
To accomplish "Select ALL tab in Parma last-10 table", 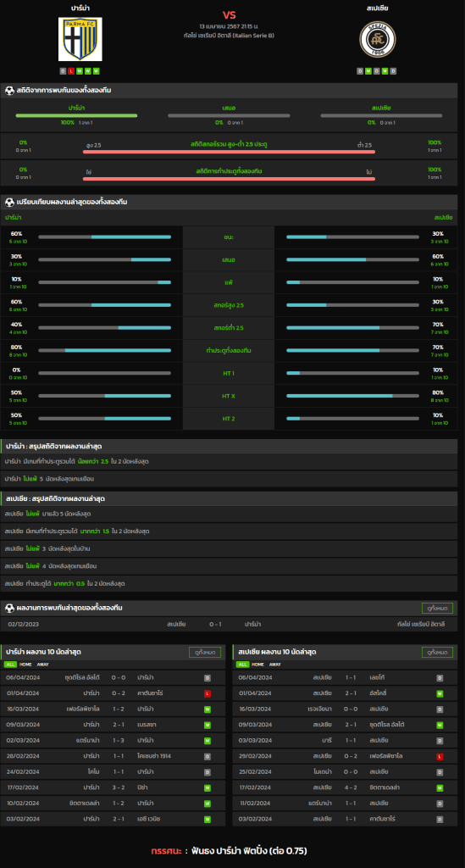I will click(10, 665).
